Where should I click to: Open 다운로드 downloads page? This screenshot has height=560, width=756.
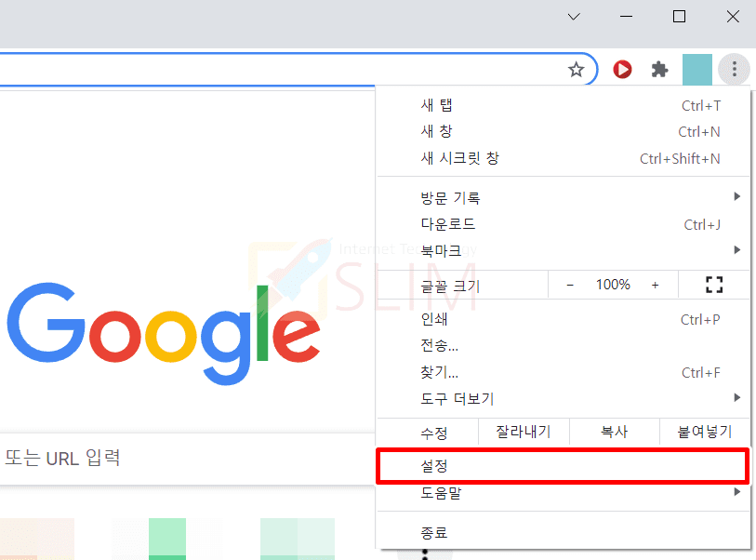(x=564, y=224)
